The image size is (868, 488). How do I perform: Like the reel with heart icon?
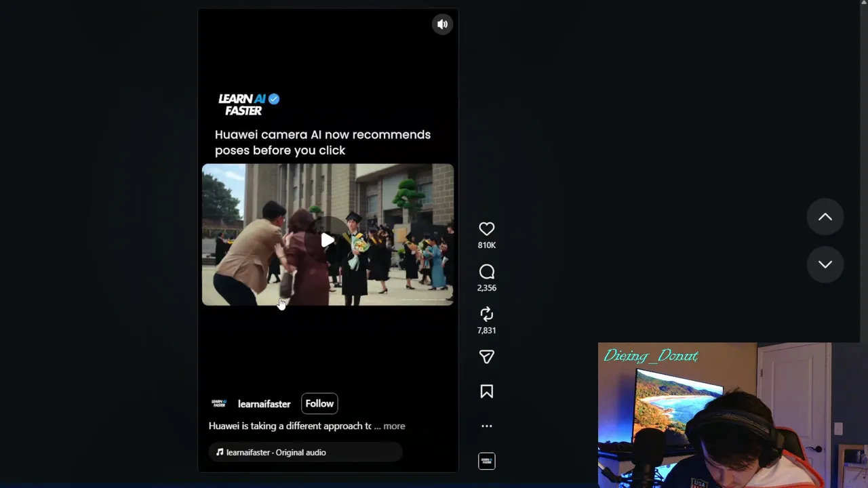click(x=486, y=229)
